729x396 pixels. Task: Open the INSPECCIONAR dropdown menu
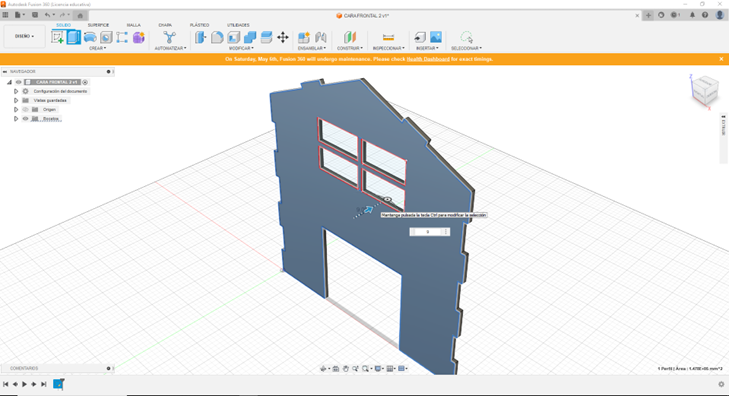(x=388, y=48)
